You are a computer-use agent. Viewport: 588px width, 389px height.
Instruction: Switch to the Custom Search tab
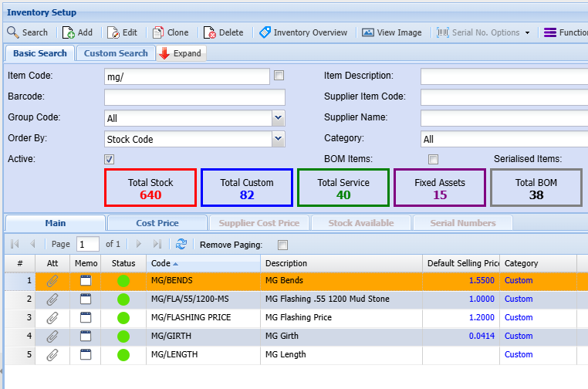(x=116, y=53)
